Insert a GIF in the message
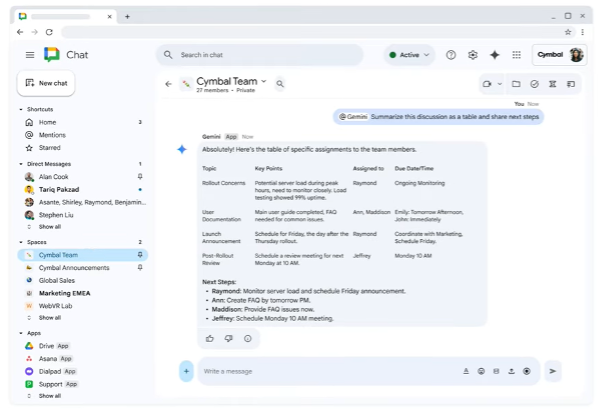This screenshot has width=604, height=412. click(x=496, y=371)
